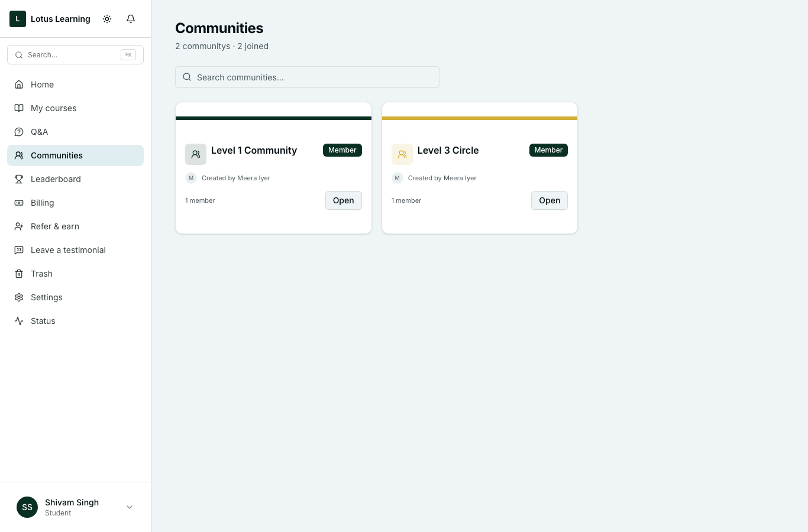
Task: Click the Home house icon
Action: tap(19, 85)
